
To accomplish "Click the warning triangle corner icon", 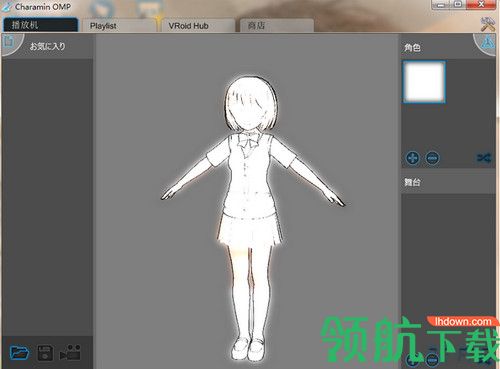I will coord(488,42).
